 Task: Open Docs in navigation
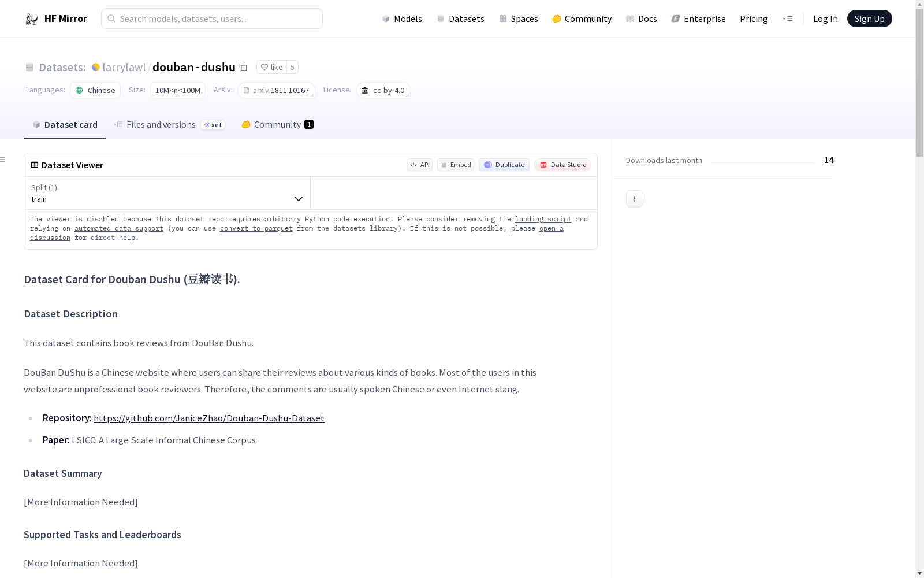[x=641, y=18]
